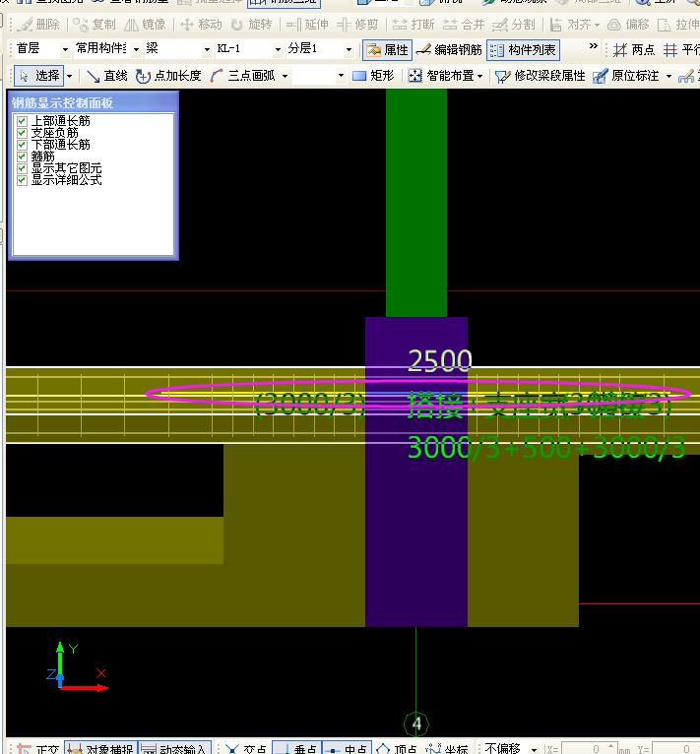The height and width of the screenshot is (754, 700).
Task: Click the 删除 (delete) tool
Action: coord(38,24)
